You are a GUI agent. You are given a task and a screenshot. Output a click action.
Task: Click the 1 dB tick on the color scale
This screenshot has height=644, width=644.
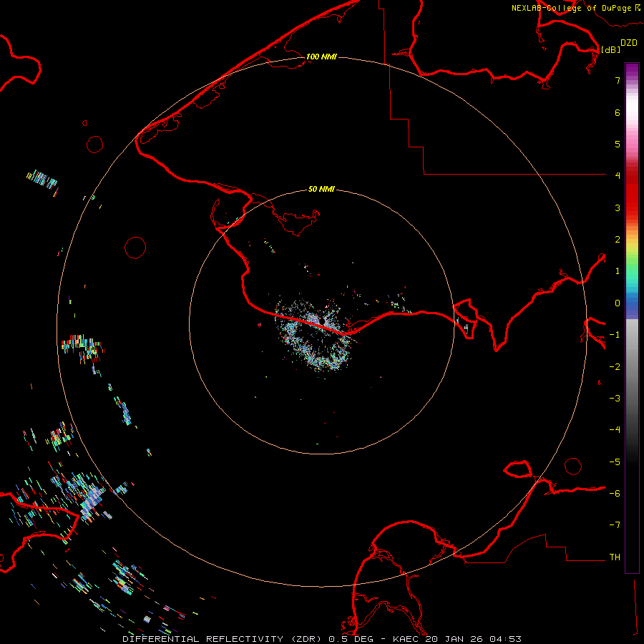tap(618, 271)
